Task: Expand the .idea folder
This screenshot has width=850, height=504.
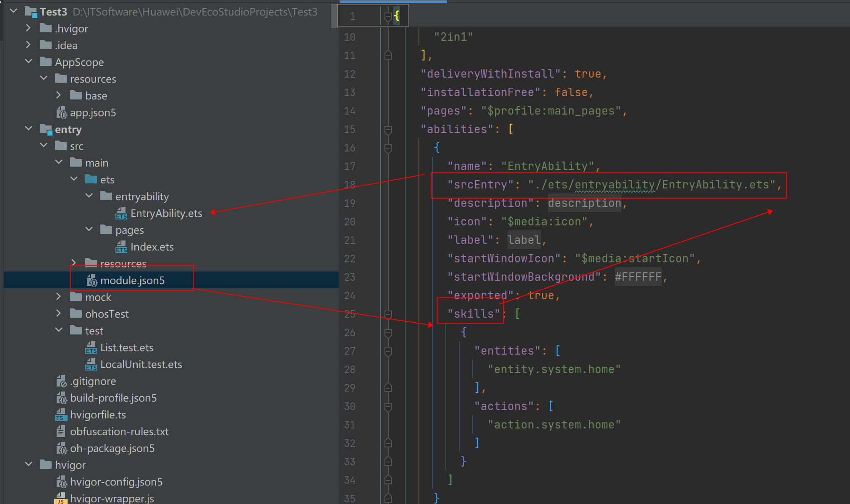Action: click(x=28, y=44)
